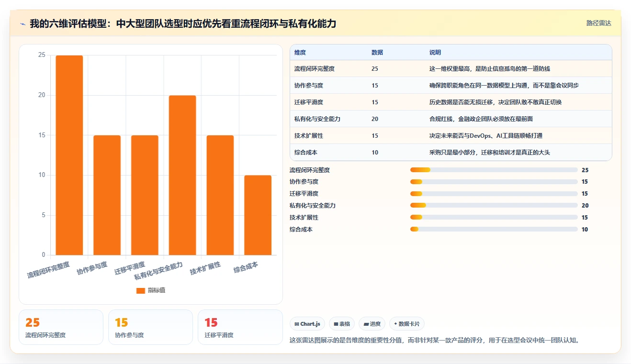Click the lightning icon before the title

(x=23, y=23)
